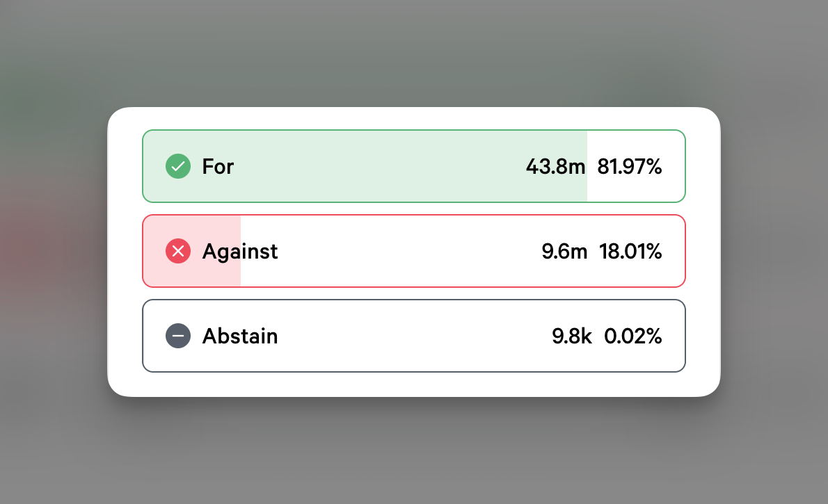
Task: Select the For vote option row
Action: click(x=414, y=166)
